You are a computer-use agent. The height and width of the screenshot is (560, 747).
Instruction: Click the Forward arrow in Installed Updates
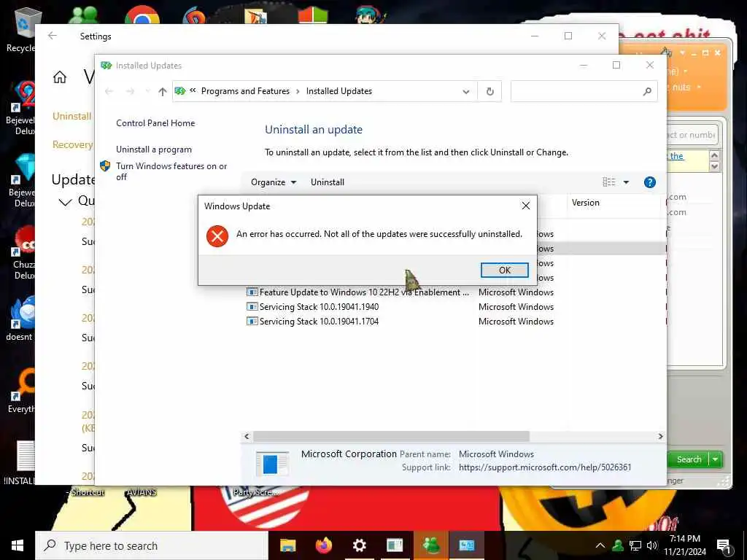[x=130, y=91]
